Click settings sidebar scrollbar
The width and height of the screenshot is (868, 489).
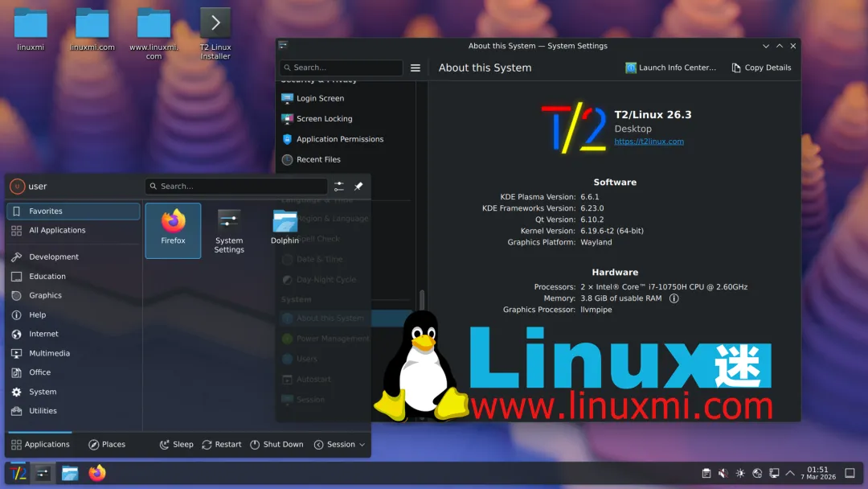click(x=422, y=299)
